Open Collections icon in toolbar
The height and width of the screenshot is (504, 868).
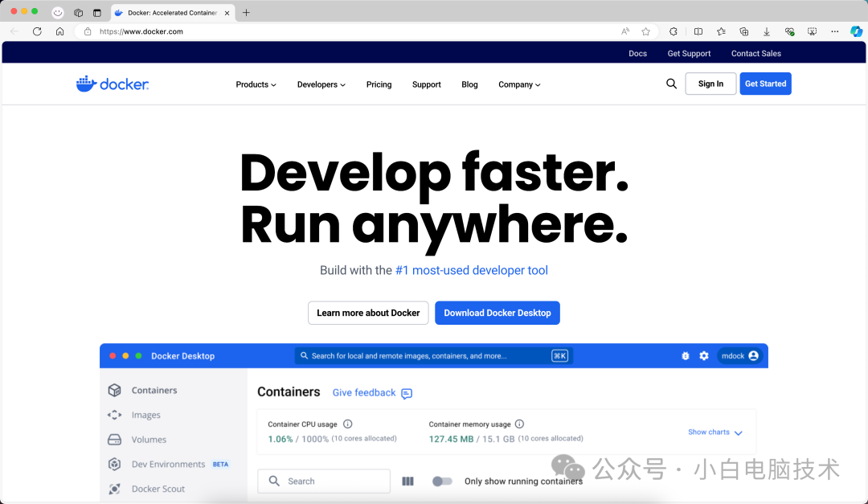pos(744,31)
